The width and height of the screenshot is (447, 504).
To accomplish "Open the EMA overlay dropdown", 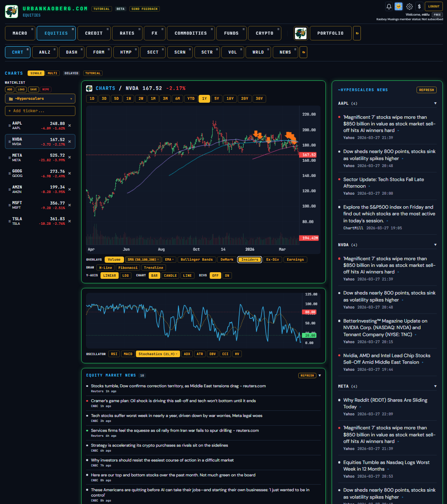I will point(169,259).
